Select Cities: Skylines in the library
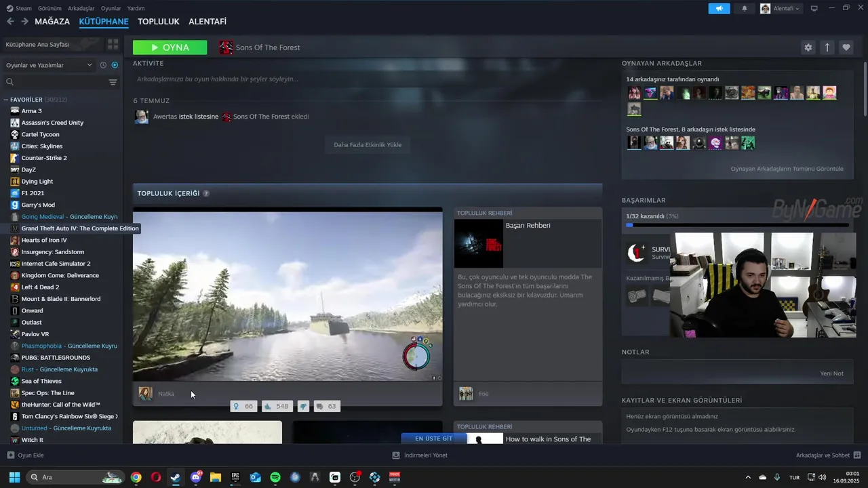The width and height of the screenshot is (868, 488). pyautogui.click(x=41, y=146)
